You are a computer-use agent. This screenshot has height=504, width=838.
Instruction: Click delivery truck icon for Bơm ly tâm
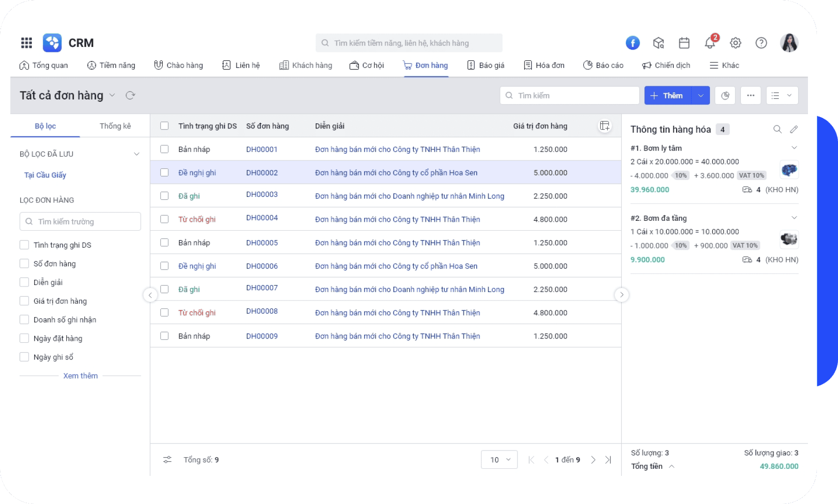coord(747,190)
